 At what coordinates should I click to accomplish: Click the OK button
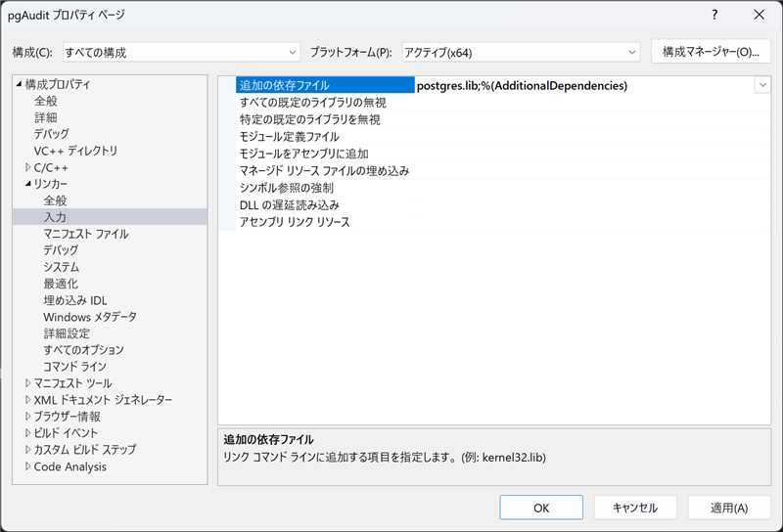click(541, 508)
